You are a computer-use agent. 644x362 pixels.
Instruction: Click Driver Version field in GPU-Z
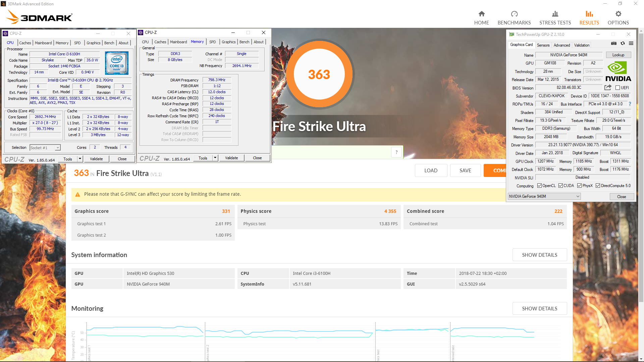(x=583, y=145)
